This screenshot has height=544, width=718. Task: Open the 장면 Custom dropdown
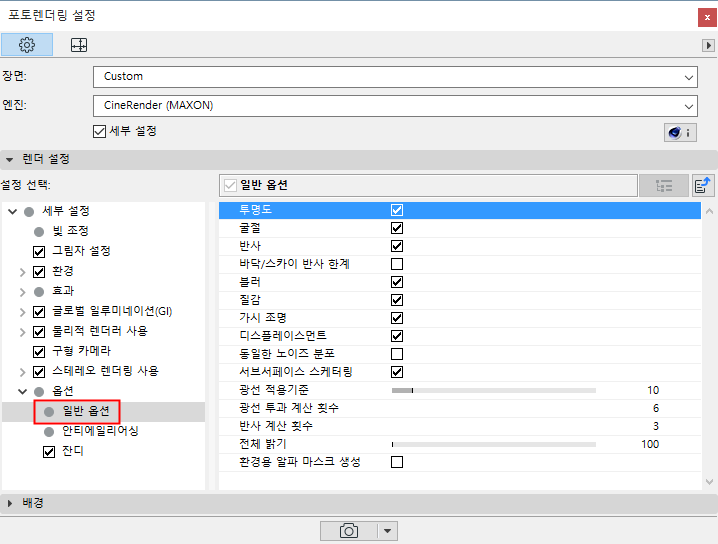pos(395,76)
